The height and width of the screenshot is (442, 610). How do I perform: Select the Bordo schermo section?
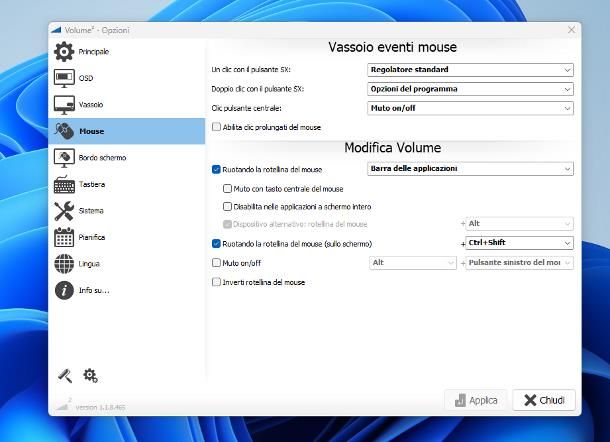pos(102,158)
